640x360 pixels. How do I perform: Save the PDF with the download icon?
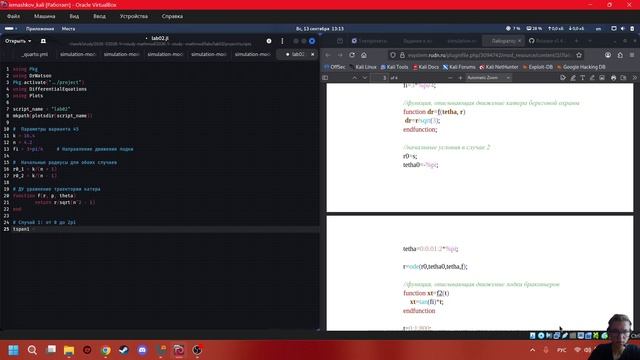pos(623,78)
